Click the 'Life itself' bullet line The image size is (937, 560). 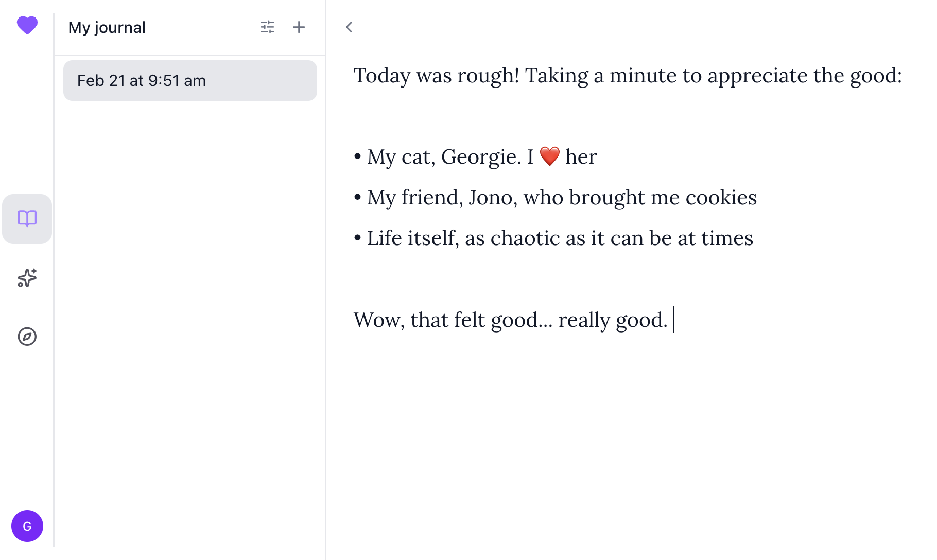pyautogui.click(x=560, y=238)
